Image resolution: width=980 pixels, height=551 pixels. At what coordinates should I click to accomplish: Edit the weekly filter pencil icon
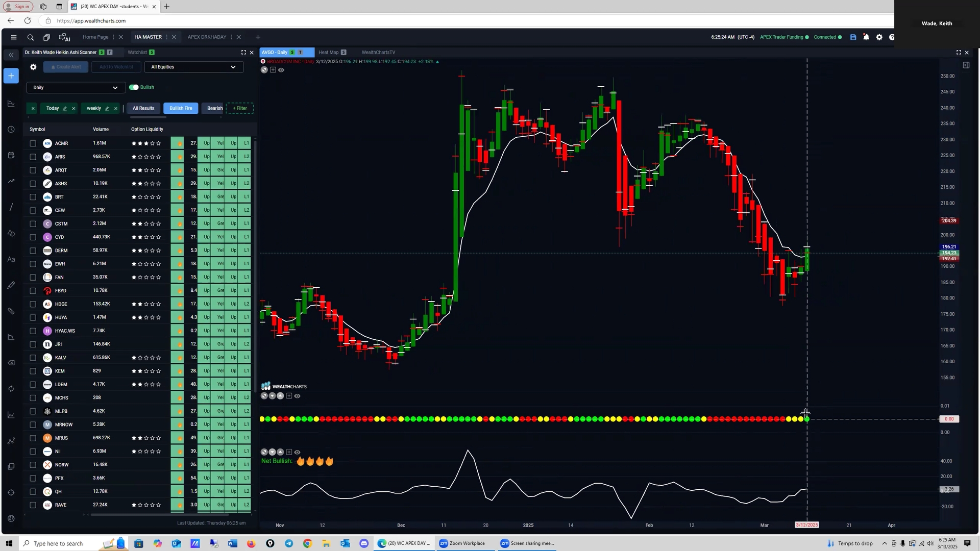[107, 108]
